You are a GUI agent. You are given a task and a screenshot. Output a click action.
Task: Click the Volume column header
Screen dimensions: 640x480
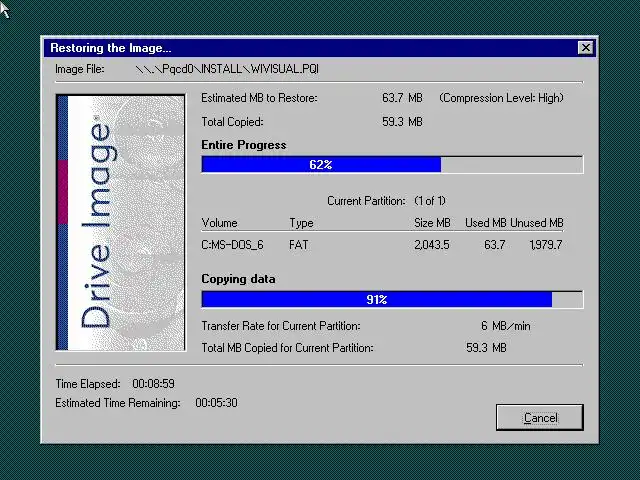pos(219,223)
